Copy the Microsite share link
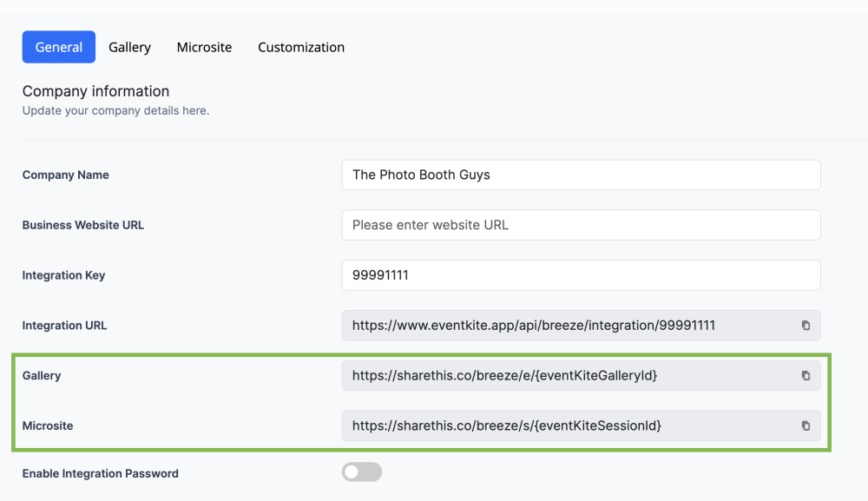Image resolution: width=868 pixels, height=501 pixels. click(x=806, y=425)
